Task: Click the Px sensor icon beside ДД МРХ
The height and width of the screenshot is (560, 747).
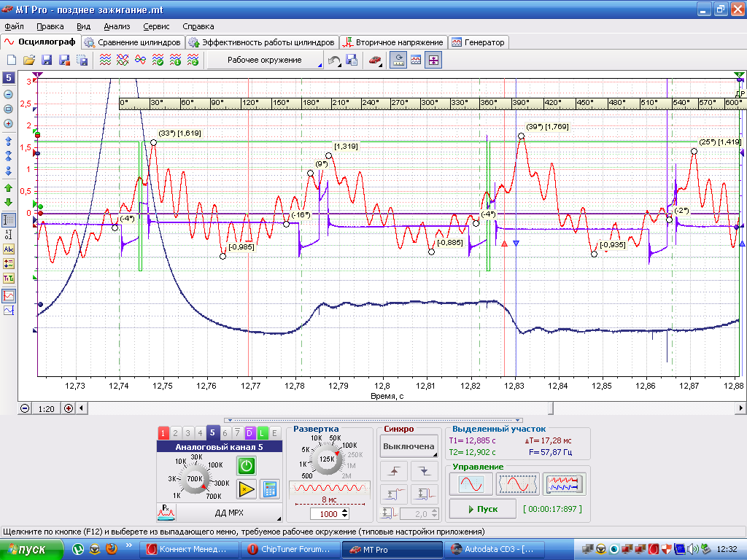Action: point(166,513)
